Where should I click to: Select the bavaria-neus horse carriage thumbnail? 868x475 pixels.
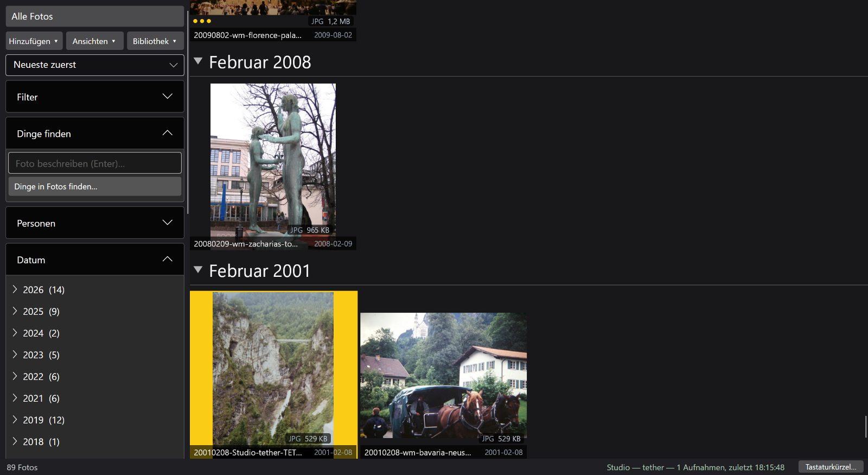click(444, 376)
